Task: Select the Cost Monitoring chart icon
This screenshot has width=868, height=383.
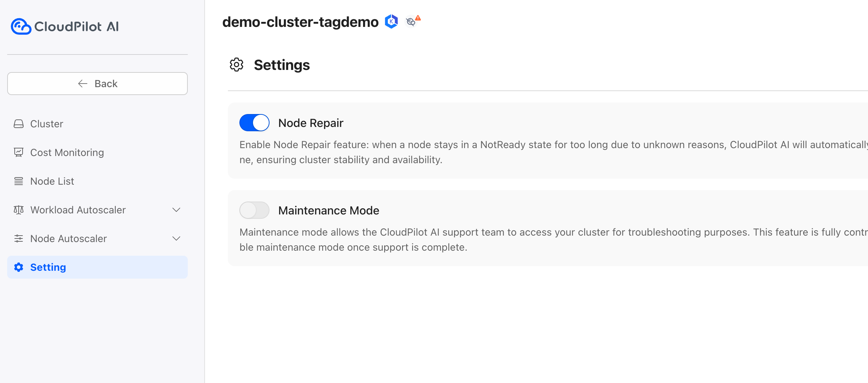Action: click(19, 152)
